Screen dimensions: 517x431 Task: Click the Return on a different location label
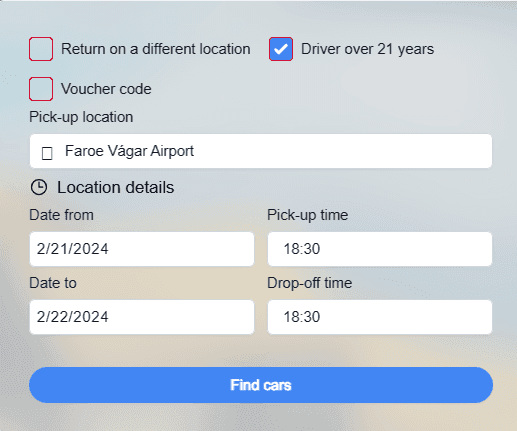[156, 49]
